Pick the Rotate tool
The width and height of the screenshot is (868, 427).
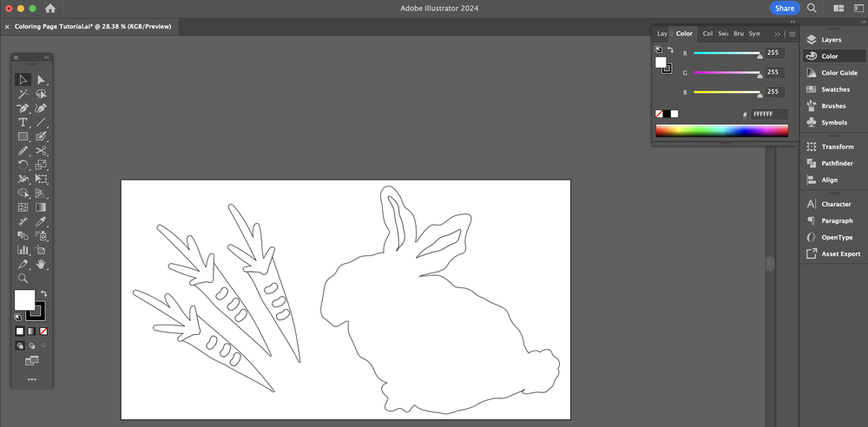pos(23,165)
